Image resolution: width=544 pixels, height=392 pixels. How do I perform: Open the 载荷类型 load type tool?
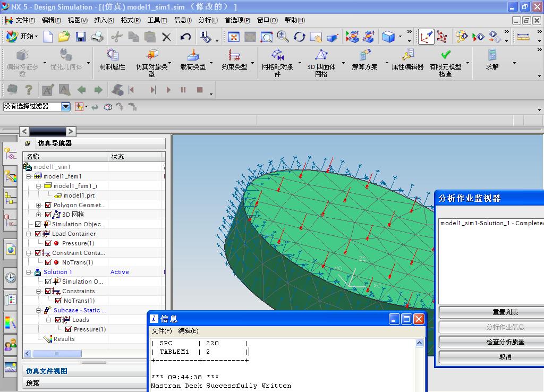193,55
